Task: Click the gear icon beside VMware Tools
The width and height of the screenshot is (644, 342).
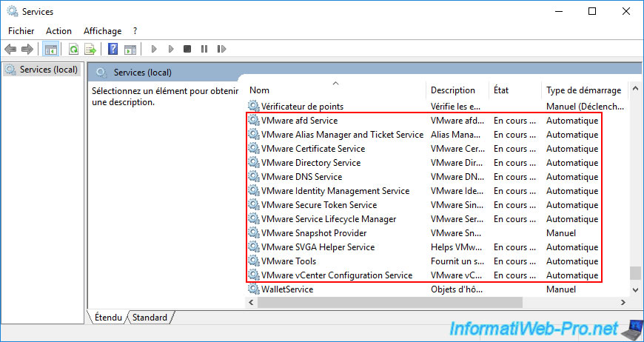Action: [254, 261]
